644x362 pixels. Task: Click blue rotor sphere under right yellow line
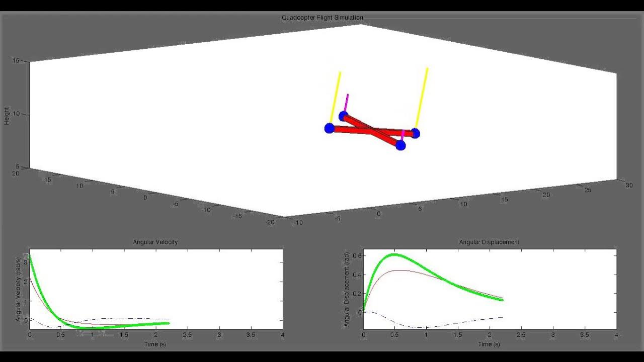tap(415, 133)
